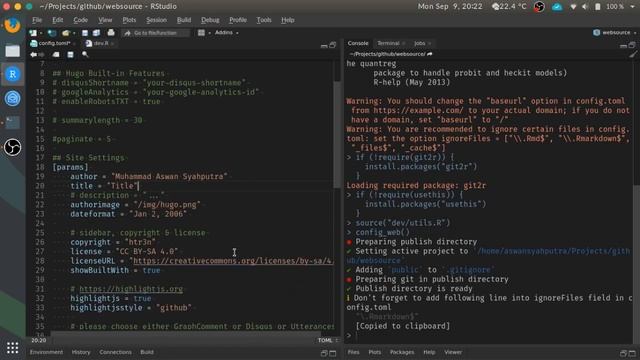Maximize the source editor pane
The width and height of the screenshot is (640, 360).
click(333, 45)
